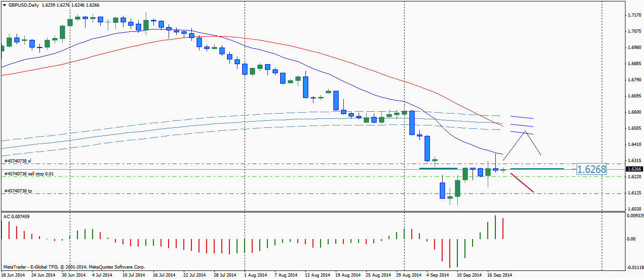Click price scale value 1.6600
Image resolution: width=644 pixels, height=279 pixels.
(x=635, y=112)
